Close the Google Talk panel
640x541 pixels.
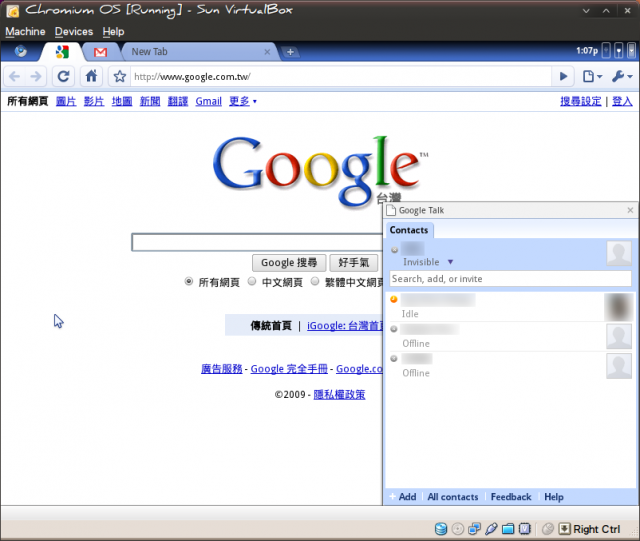click(x=630, y=210)
